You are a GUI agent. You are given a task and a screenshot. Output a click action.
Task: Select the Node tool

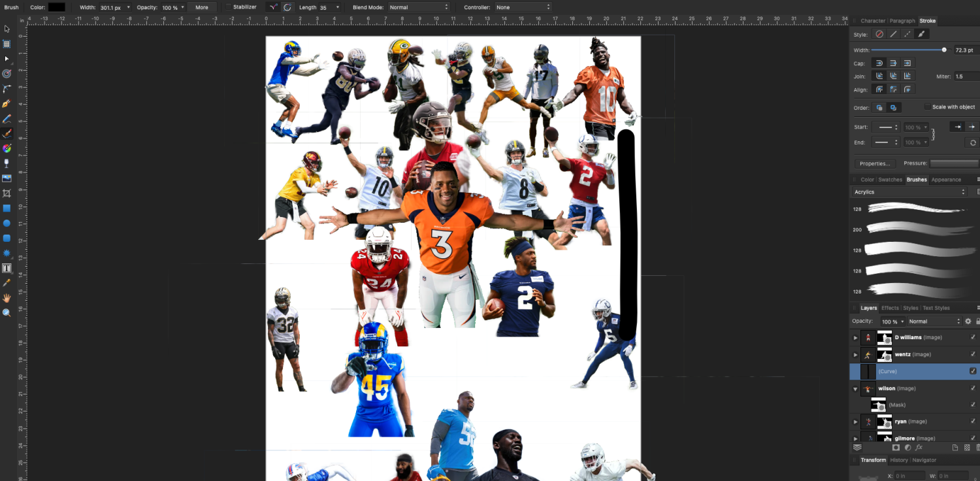(8, 59)
